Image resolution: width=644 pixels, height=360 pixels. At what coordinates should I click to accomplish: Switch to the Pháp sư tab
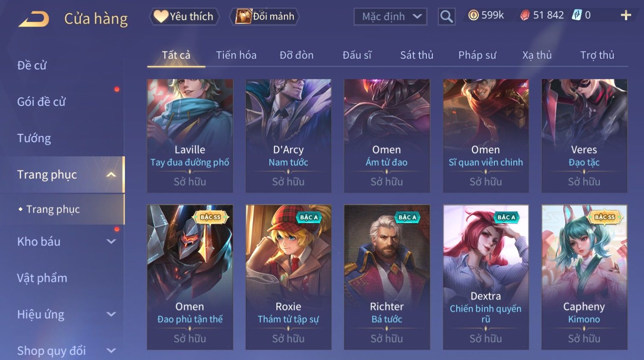477,55
